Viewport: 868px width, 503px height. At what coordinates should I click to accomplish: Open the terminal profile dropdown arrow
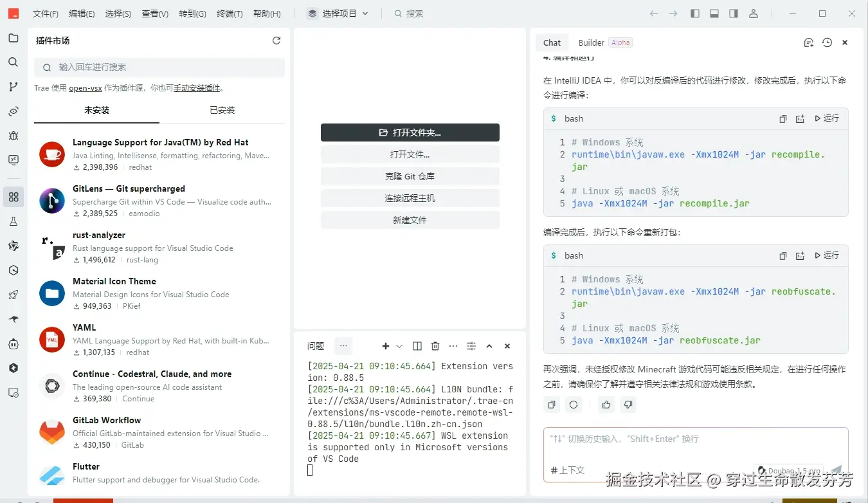(399, 345)
